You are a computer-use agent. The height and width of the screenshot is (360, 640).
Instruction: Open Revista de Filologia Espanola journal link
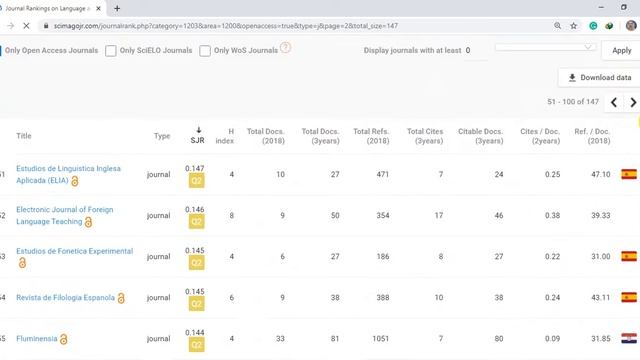coord(65,298)
